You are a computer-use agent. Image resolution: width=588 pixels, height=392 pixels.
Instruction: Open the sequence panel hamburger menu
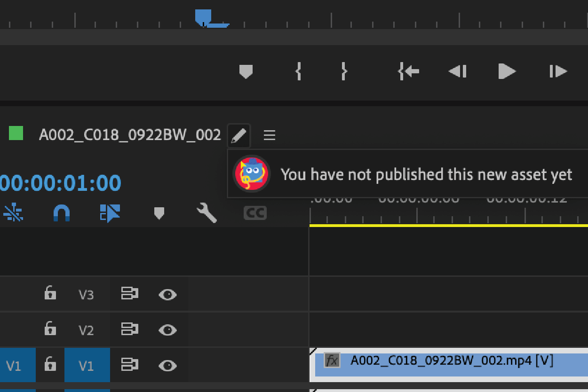270,135
